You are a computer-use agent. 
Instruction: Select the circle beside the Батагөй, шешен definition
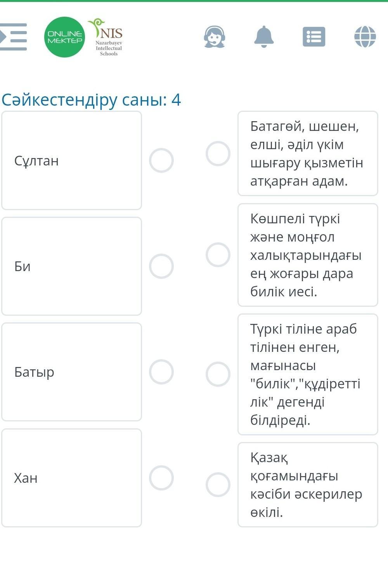(218, 153)
